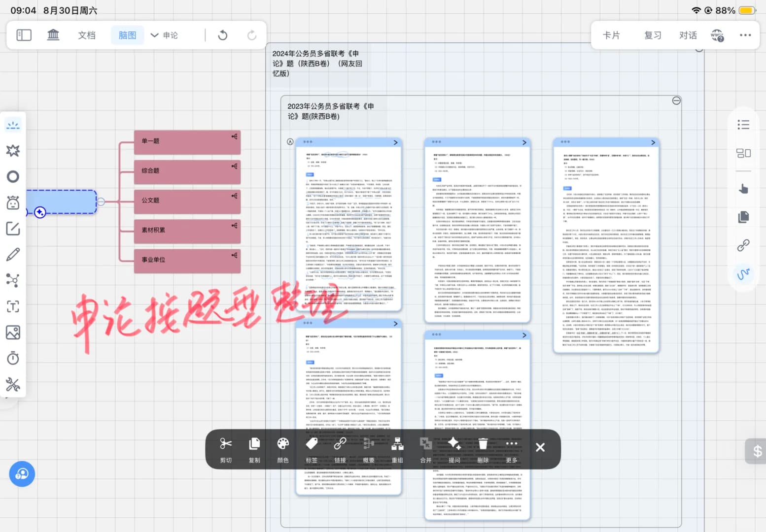
Task: Select the pencil drawing tool in left sidebar
Action: click(x=13, y=255)
